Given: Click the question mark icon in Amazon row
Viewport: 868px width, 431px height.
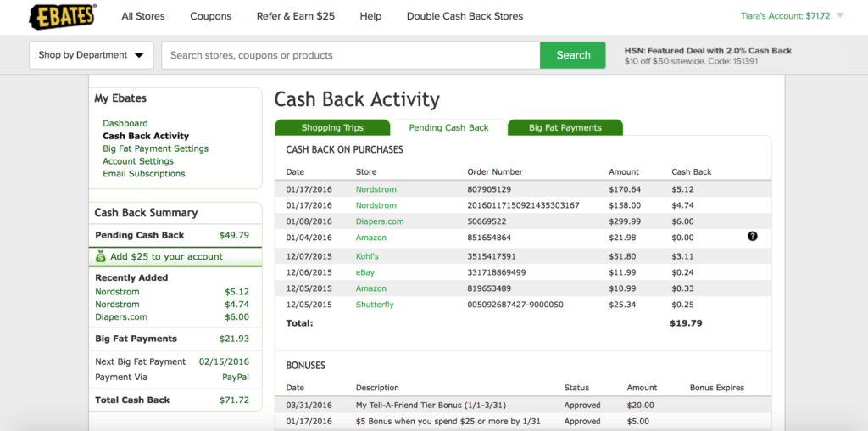Looking at the screenshot, I should [753, 237].
